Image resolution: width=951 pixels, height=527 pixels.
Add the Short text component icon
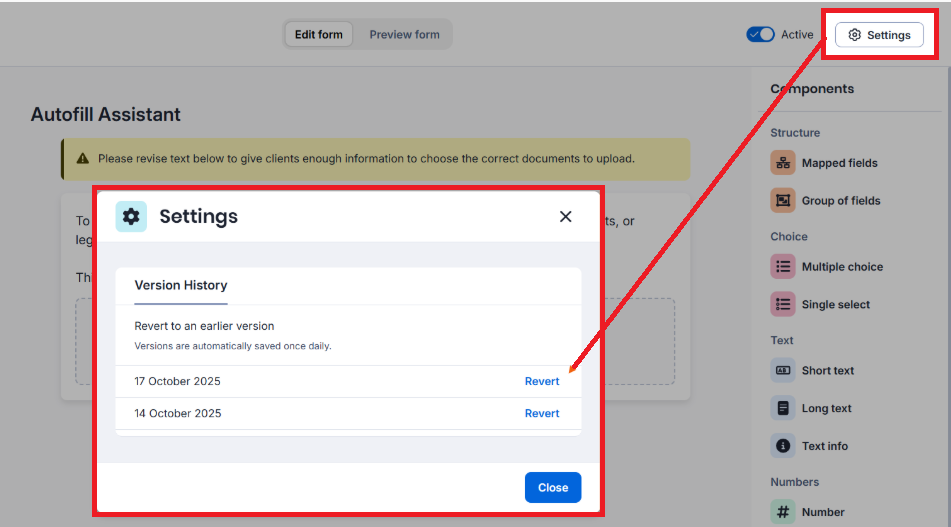tap(783, 371)
